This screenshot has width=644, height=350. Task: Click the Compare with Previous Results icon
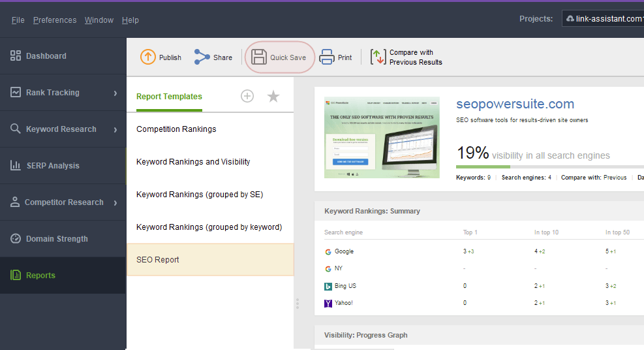coord(378,57)
